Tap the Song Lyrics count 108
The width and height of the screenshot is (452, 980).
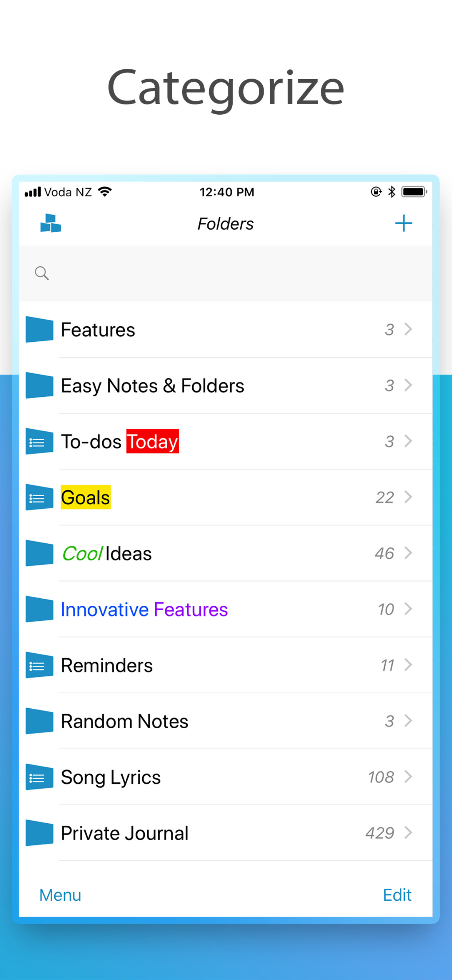click(381, 777)
